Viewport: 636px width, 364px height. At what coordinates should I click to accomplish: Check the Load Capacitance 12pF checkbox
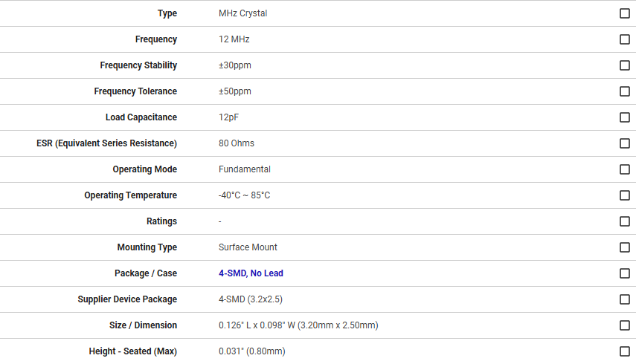click(625, 117)
